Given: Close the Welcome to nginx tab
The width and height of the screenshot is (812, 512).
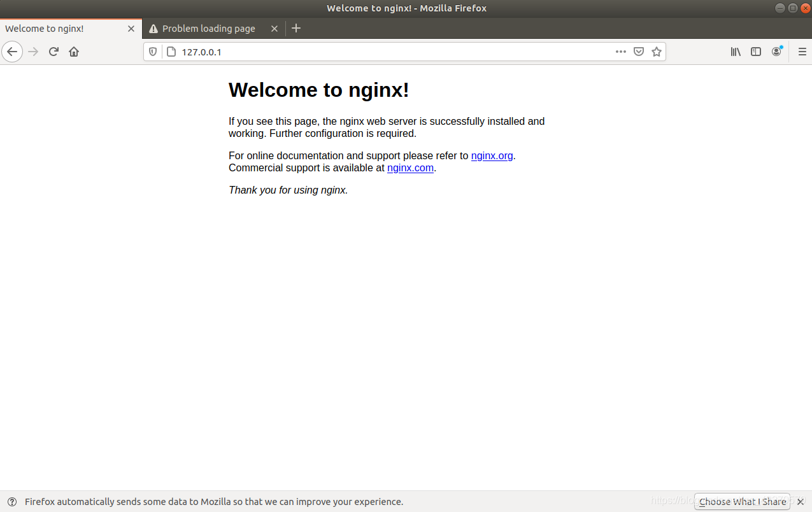Looking at the screenshot, I should tap(131, 29).
